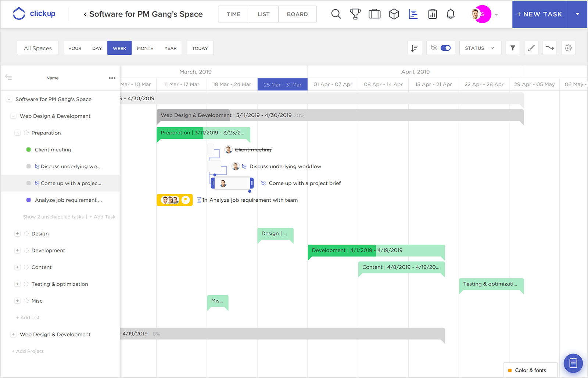Open the Gantt filter icon

[513, 48]
